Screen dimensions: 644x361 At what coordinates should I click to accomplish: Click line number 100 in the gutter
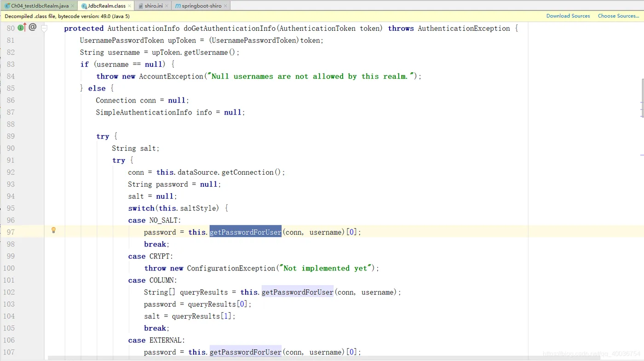click(x=9, y=268)
